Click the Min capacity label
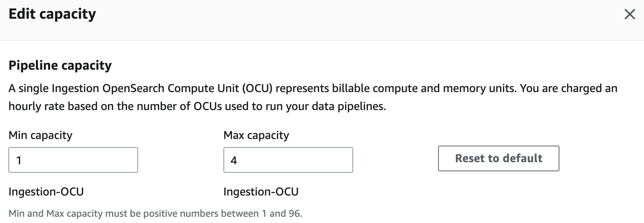 pos(41,135)
